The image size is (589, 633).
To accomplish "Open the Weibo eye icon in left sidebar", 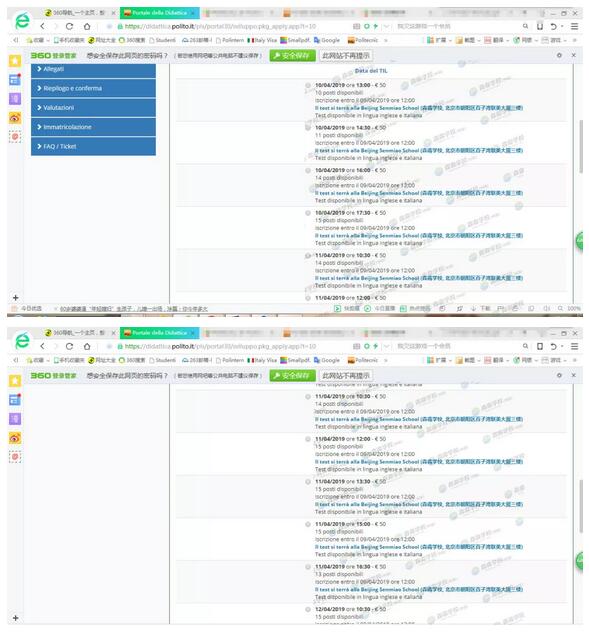I will [x=15, y=118].
